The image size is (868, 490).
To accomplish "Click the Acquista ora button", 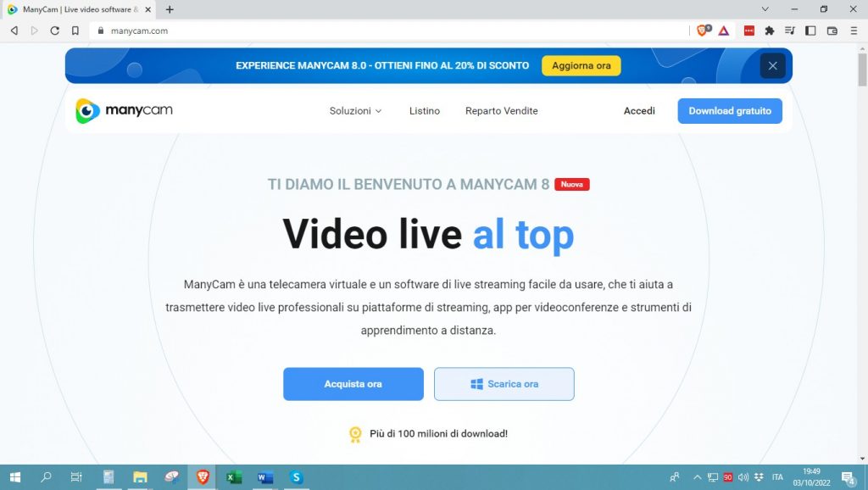I will (353, 384).
